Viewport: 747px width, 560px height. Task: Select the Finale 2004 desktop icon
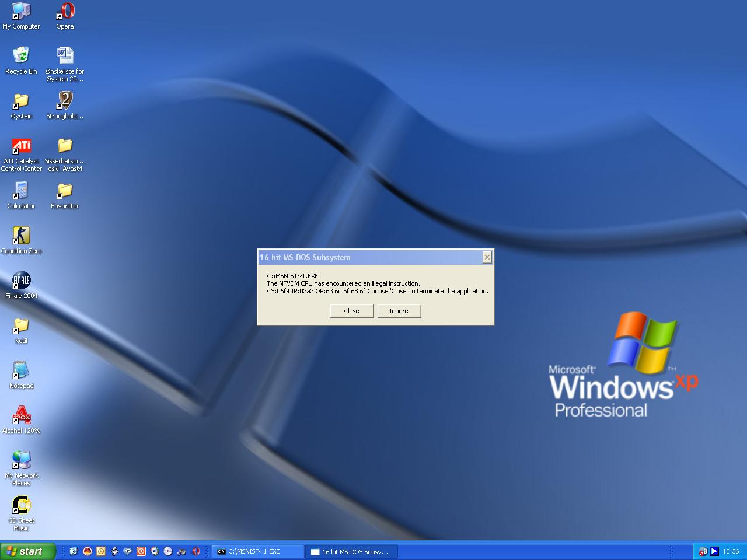22,285
